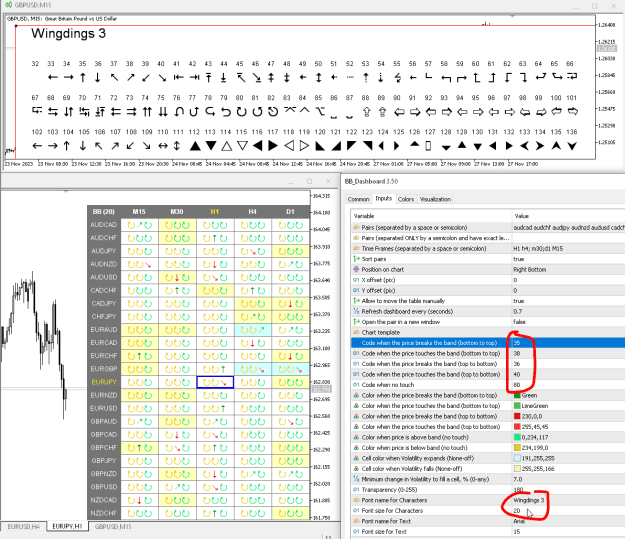Click EURJPY H1 highlighted dashboard cell
The image size is (625, 539).
click(x=215, y=382)
